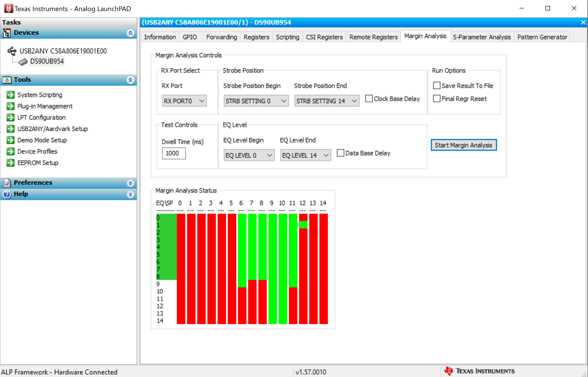This screenshot has width=588, height=377.
Task: Open the Strobe Position End dropdown
Action: tap(326, 101)
